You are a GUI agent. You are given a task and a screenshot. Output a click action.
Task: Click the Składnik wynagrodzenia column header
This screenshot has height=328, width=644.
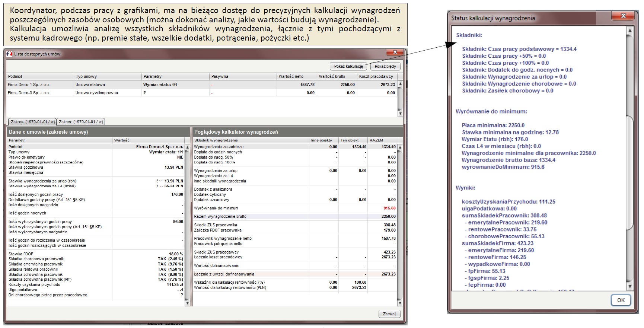[x=251, y=140]
